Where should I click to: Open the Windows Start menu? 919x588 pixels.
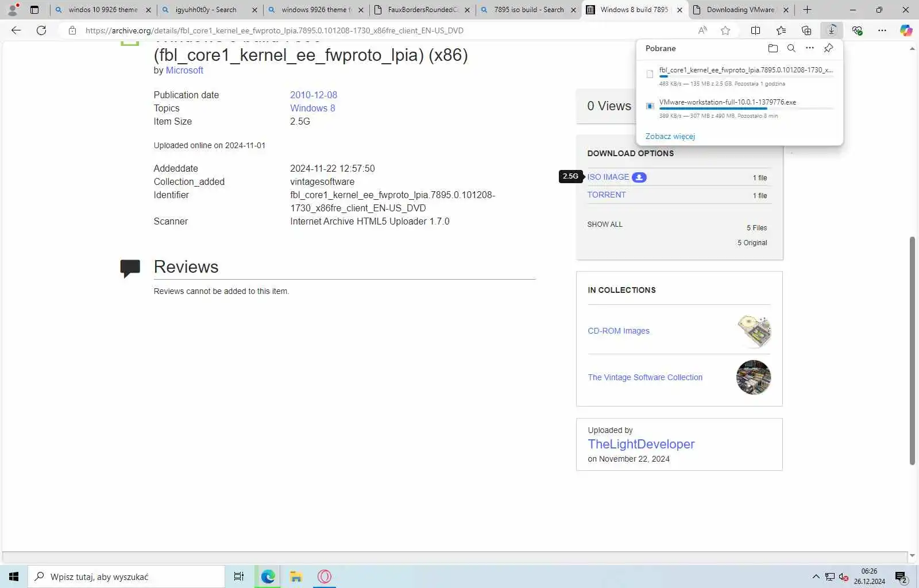tap(14, 577)
